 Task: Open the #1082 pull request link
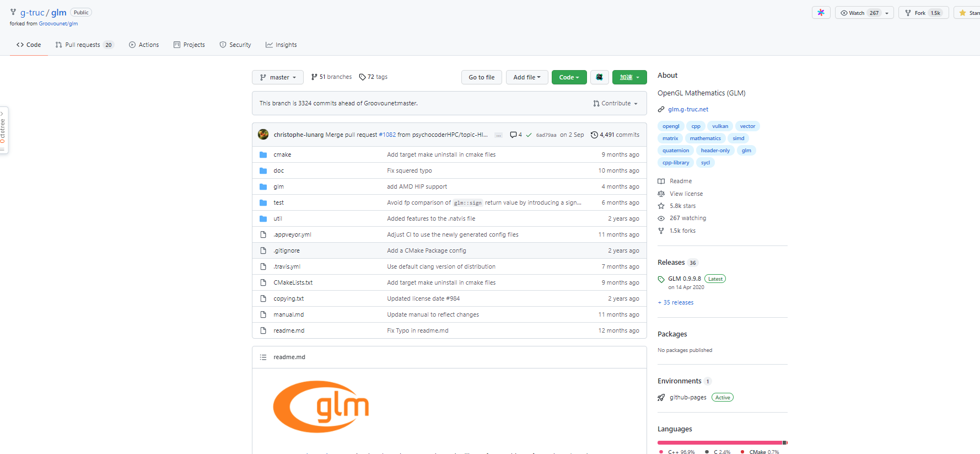click(x=387, y=135)
